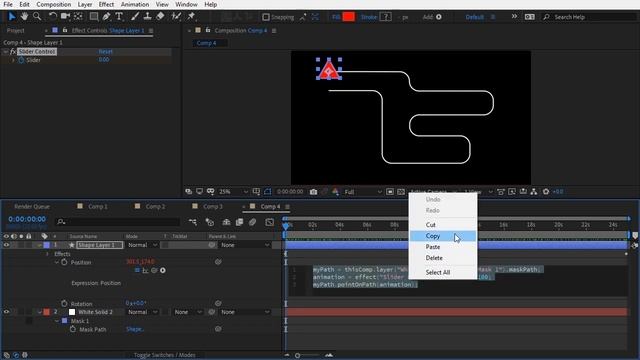640x360 pixels.
Task: Click the red Fill color swatch
Action: point(349,17)
